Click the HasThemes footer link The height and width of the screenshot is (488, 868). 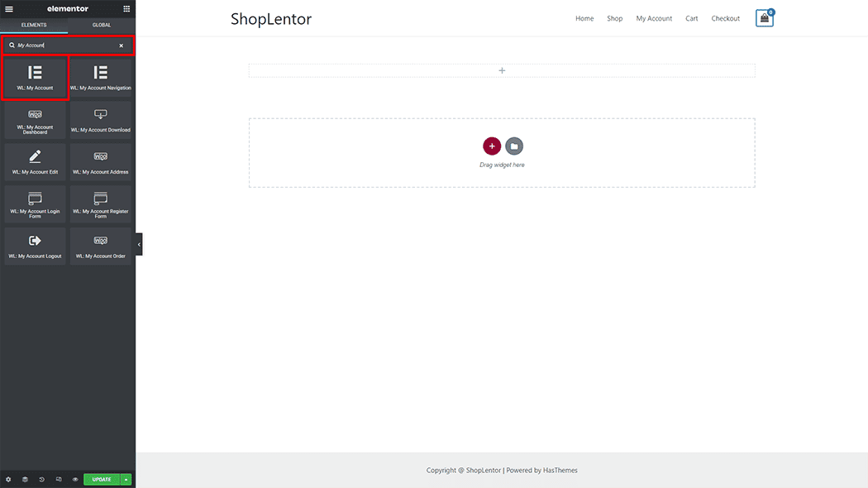click(x=560, y=471)
